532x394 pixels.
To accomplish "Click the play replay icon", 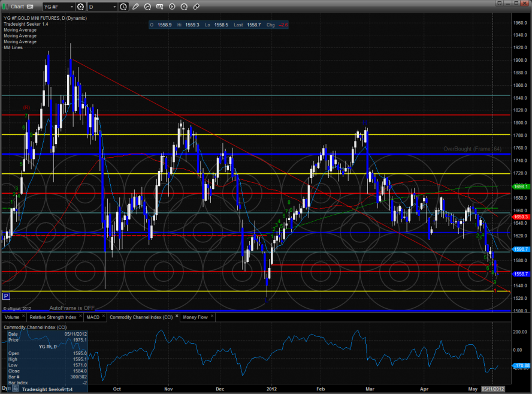I will (x=172, y=7).
